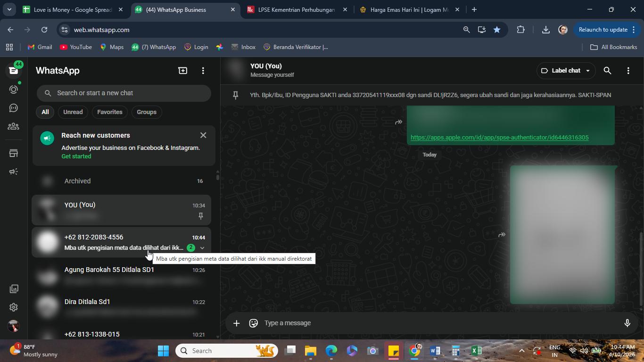Filter chats by Unread
644x362 pixels.
point(73,112)
